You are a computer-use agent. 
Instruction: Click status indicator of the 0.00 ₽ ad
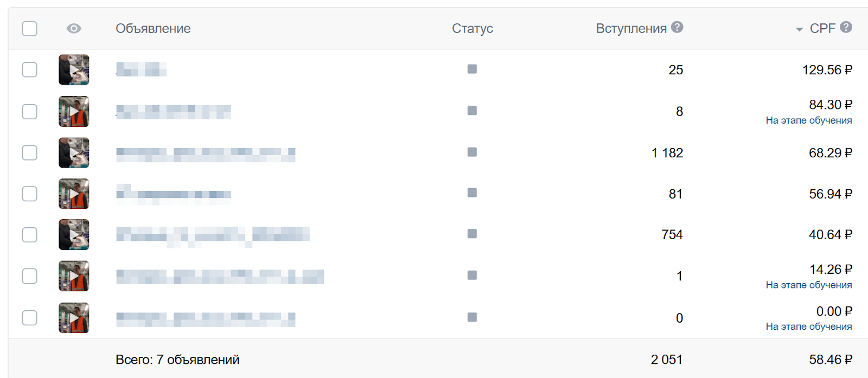tap(472, 317)
